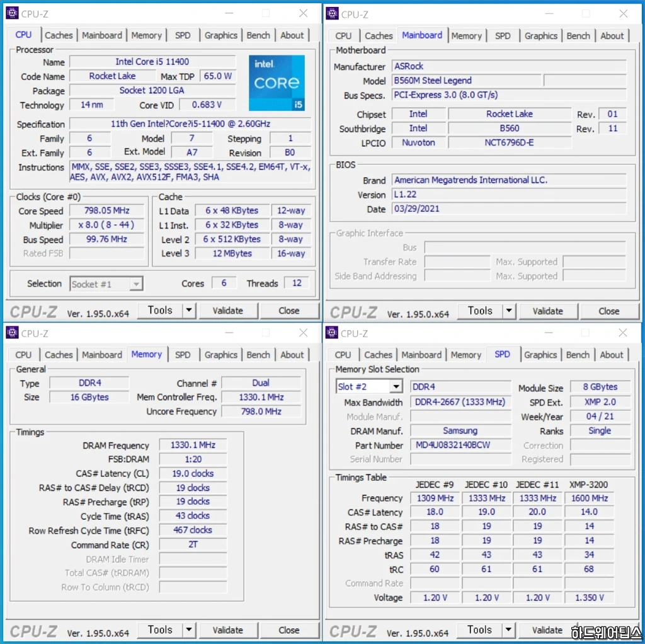Click Tools button in SPD window
645x644 pixels.
tap(479, 630)
